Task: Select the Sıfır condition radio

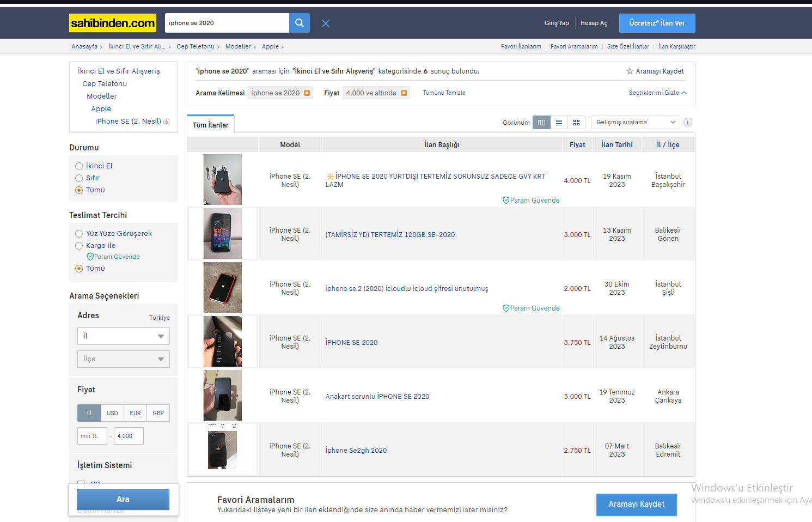Action: (79, 178)
